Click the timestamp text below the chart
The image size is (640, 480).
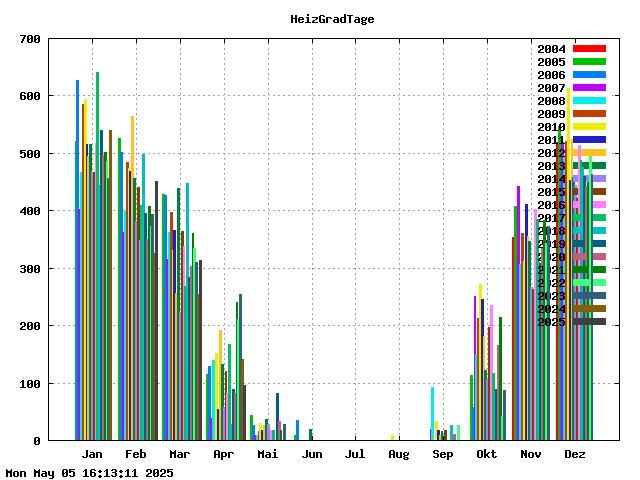(90, 473)
